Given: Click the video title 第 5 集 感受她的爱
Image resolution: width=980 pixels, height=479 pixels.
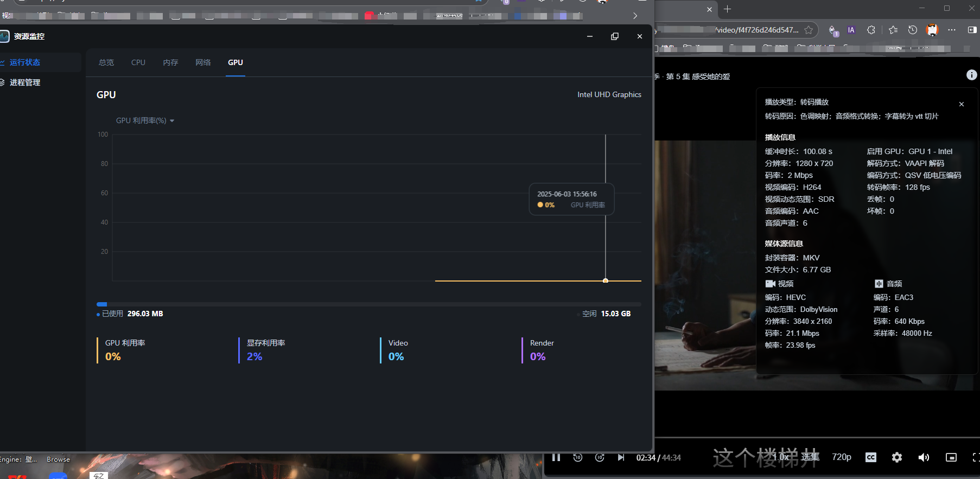Looking at the screenshot, I should point(698,76).
